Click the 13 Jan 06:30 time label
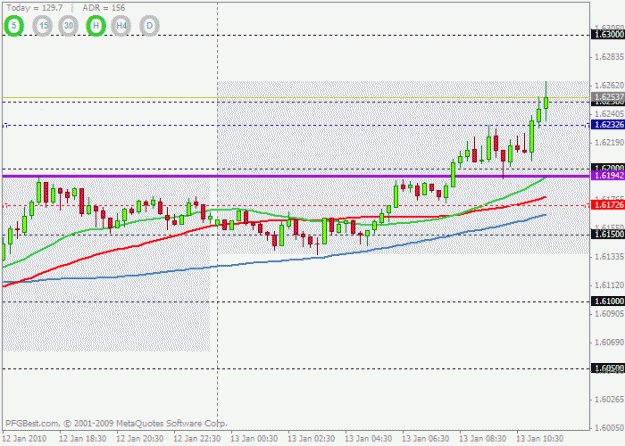This screenshot has height=446, width=625. (x=426, y=439)
